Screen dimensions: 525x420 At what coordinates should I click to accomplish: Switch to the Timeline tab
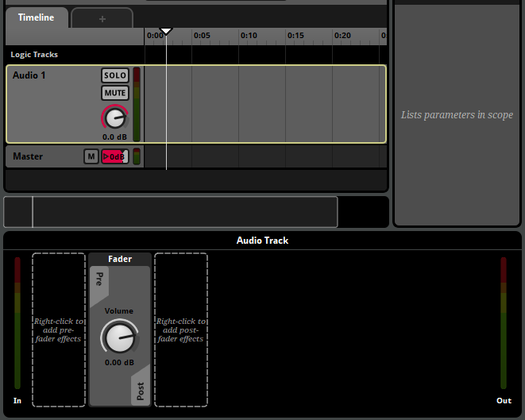[x=37, y=17]
